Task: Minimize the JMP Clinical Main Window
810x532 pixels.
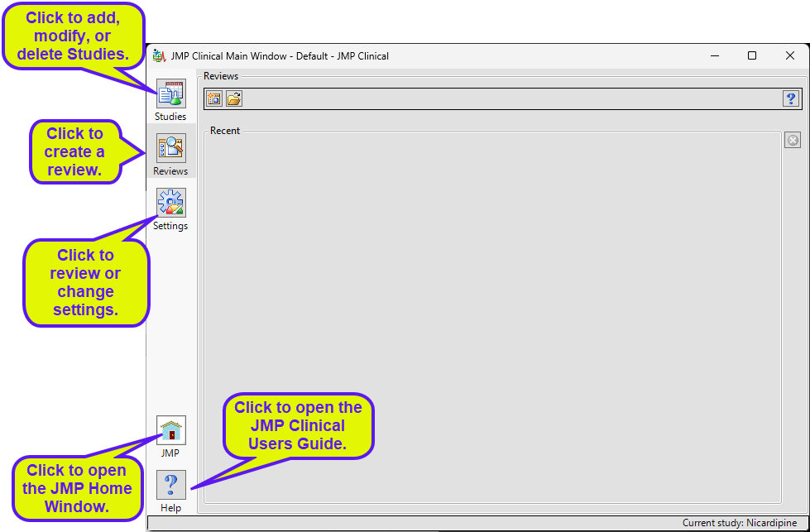Action: point(715,55)
